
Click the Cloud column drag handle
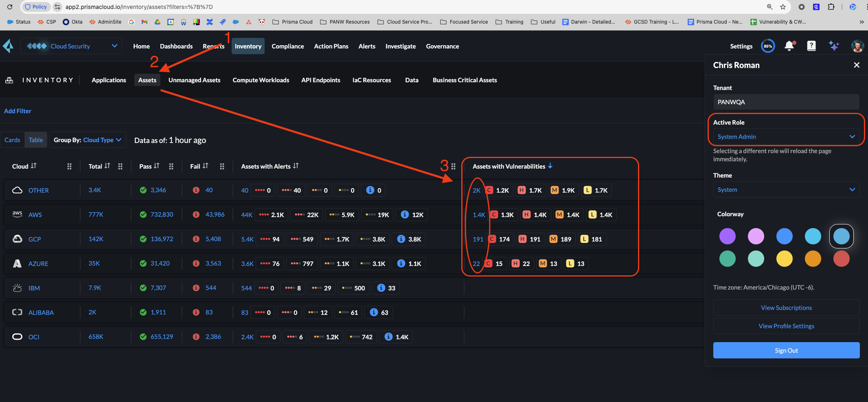69,166
